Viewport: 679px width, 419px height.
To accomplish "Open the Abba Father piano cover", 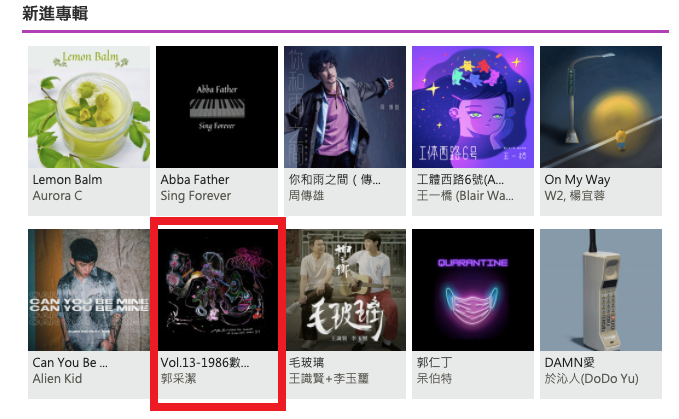I will click(217, 107).
